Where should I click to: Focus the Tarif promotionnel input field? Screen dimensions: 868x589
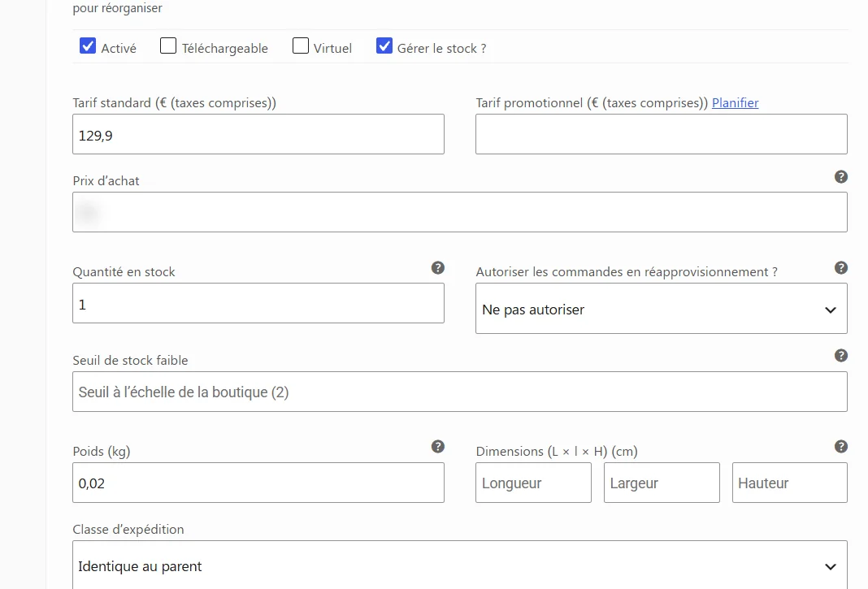[662, 134]
